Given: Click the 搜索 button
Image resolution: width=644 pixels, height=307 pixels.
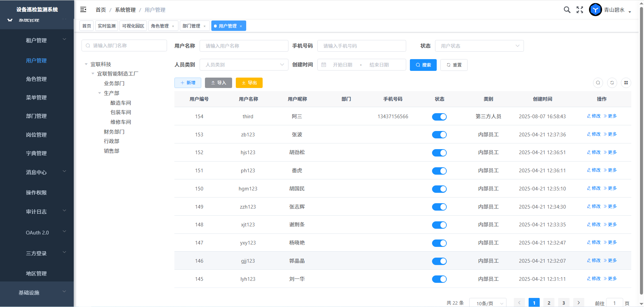Looking at the screenshot, I should click(x=423, y=65).
